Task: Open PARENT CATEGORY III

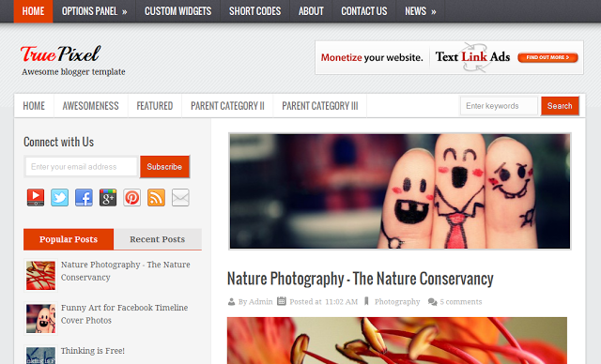Action: (x=320, y=106)
